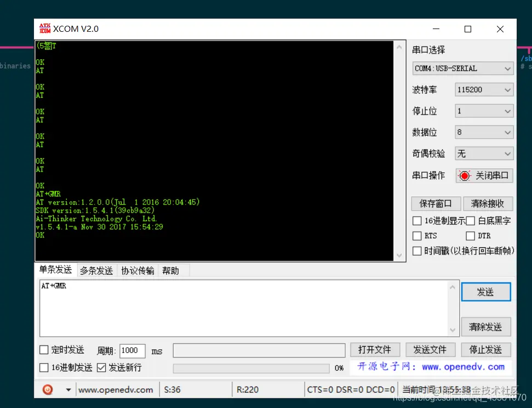532x408 pixels.
Task: Click the red power icon in status bar
Action: coord(48,389)
